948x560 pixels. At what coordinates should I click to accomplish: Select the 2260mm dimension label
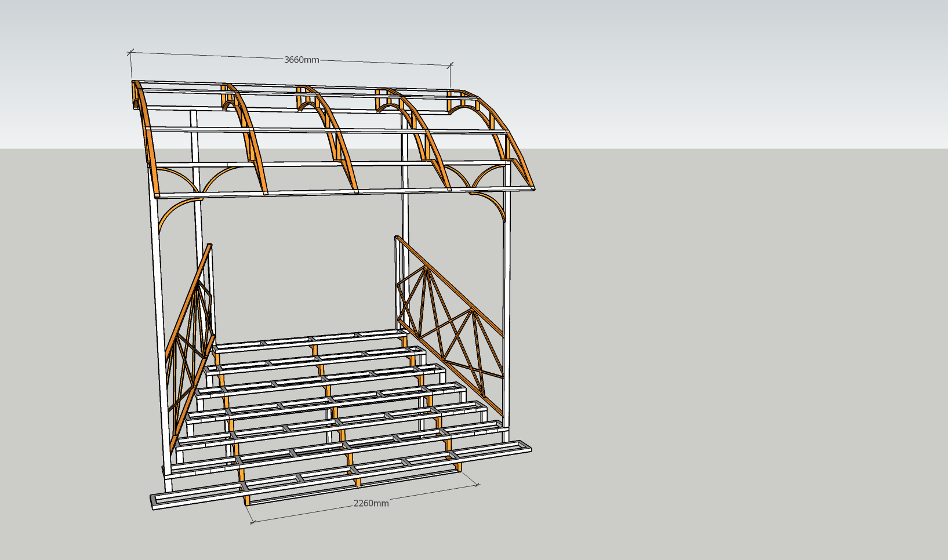click(x=371, y=503)
